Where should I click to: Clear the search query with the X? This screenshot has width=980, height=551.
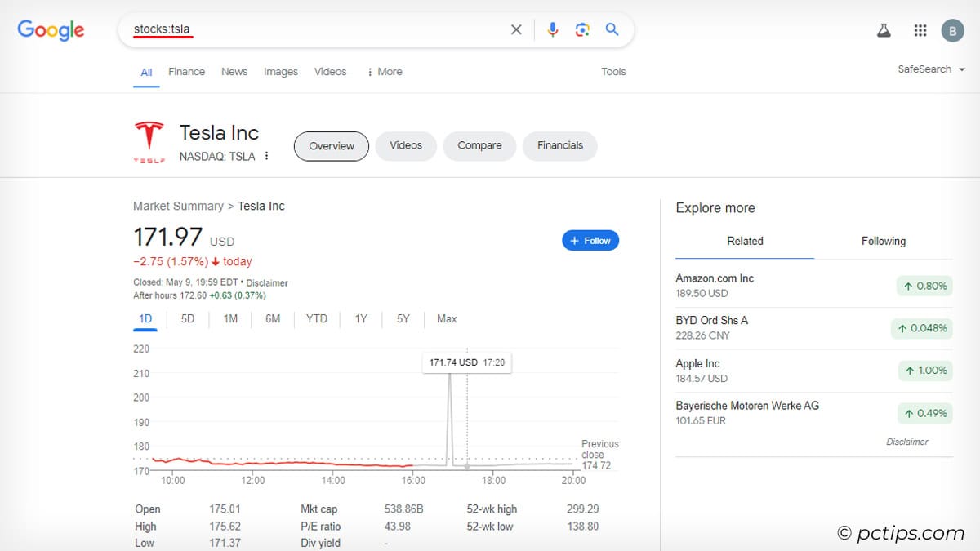click(x=516, y=29)
